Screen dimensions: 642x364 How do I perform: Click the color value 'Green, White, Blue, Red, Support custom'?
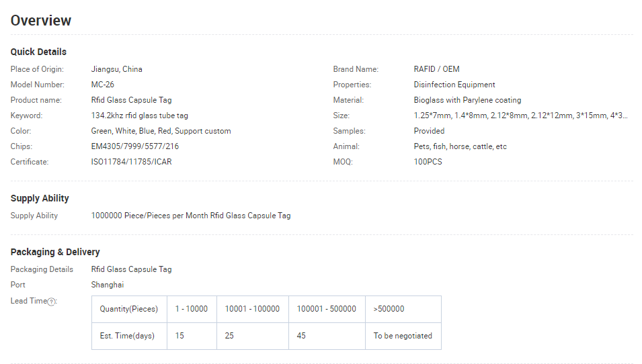[161, 131]
